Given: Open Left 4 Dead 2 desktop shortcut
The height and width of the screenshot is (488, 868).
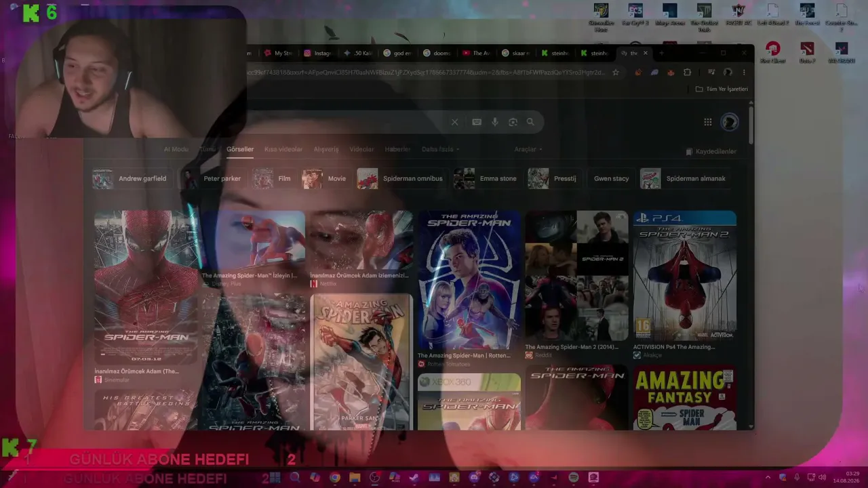Looking at the screenshot, I should click(x=772, y=15).
